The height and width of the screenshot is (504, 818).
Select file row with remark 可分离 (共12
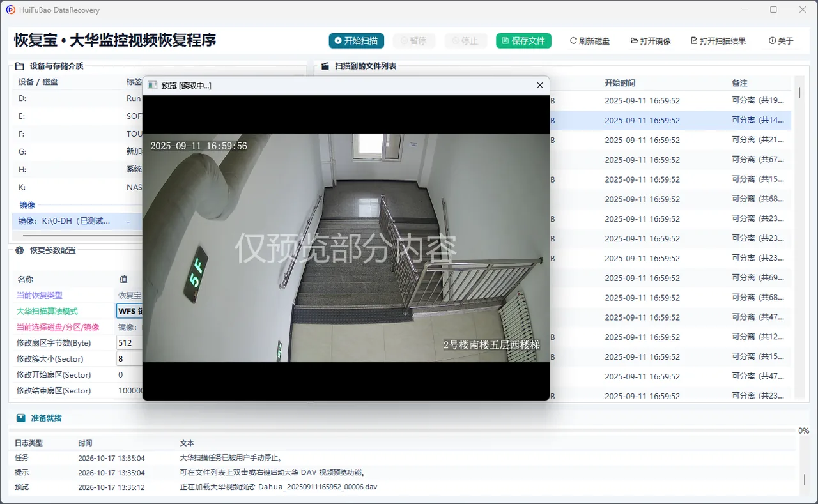pos(671,337)
